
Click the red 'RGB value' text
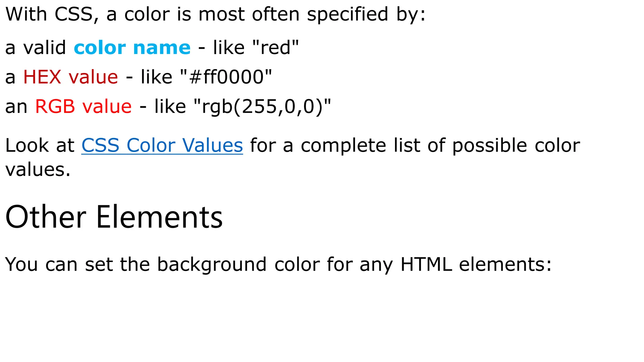point(83,107)
